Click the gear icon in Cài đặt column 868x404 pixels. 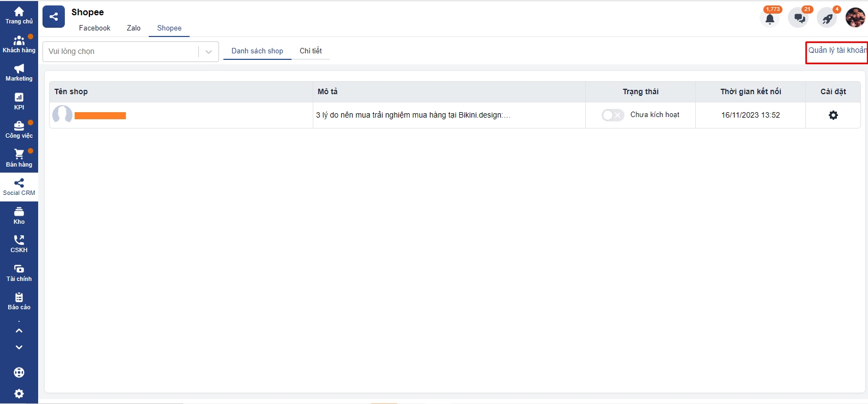tap(833, 115)
